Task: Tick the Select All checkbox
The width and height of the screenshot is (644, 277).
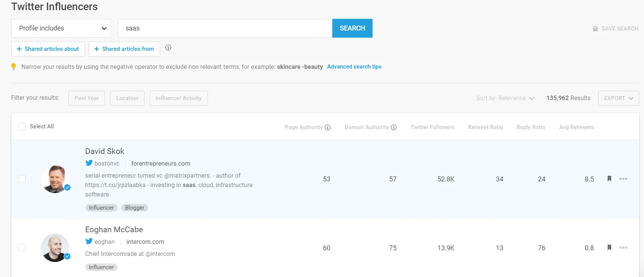Action: pyautogui.click(x=22, y=126)
